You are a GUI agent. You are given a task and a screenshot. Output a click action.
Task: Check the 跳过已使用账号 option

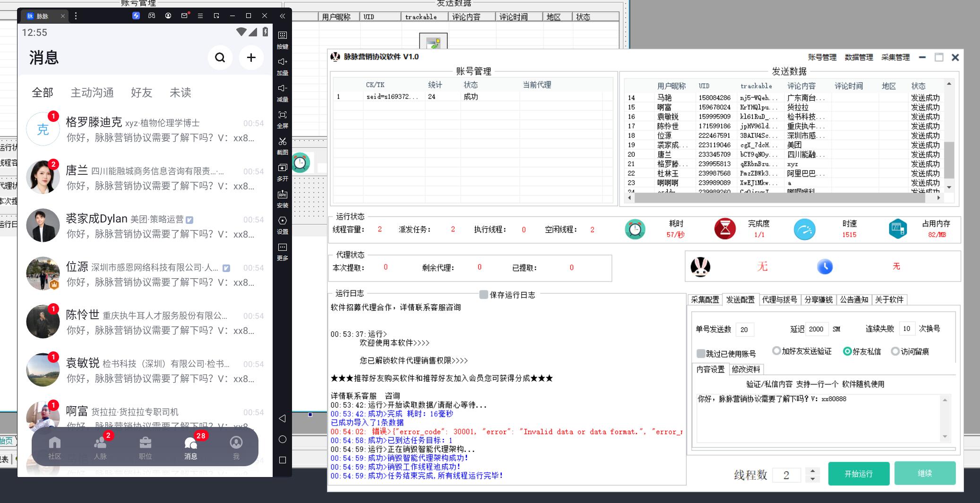coord(701,354)
